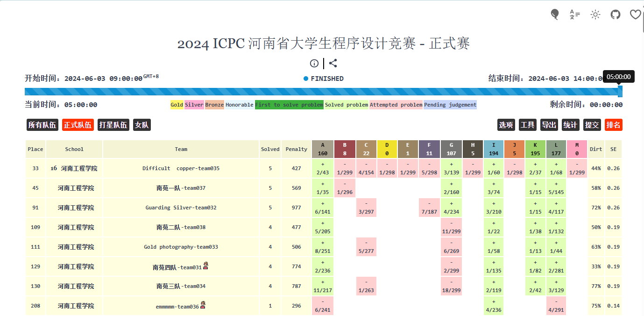Select the 女队 team filter
The width and height of the screenshot is (644, 316).
click(142, 125)
